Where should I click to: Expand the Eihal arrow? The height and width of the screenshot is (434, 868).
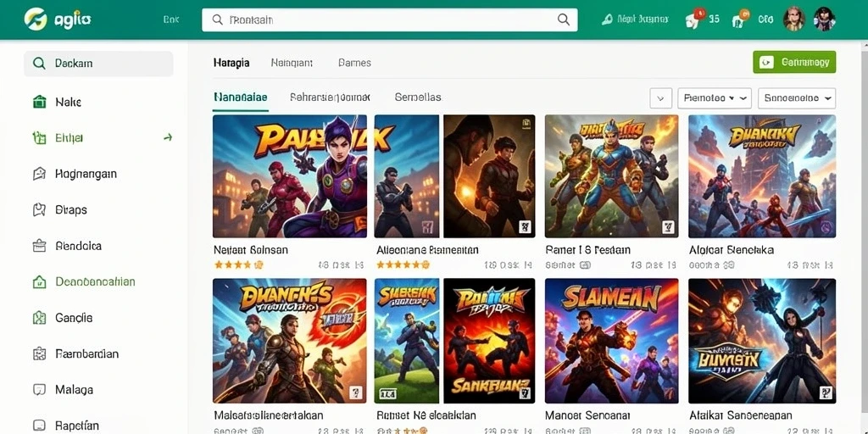168,137
